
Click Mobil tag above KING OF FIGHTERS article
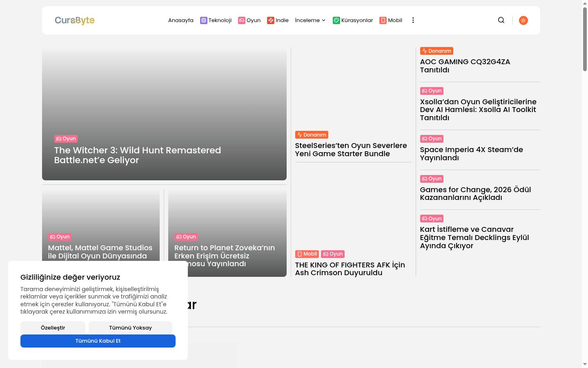tap(307, 254)
